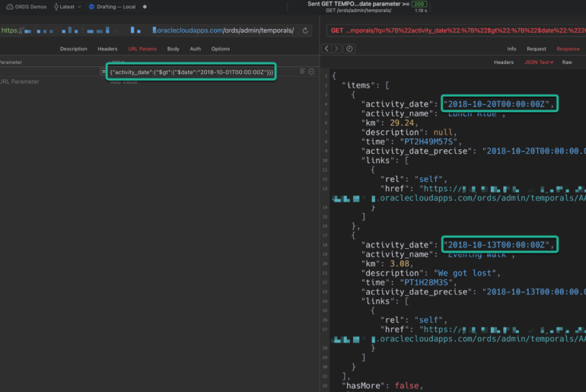Screen dimensions: 586x392
Task: Open the exchange history clock icon
Action: (x=349, y=49)
